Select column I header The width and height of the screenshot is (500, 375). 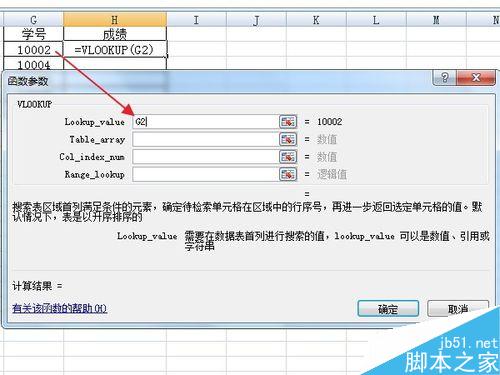196,20
